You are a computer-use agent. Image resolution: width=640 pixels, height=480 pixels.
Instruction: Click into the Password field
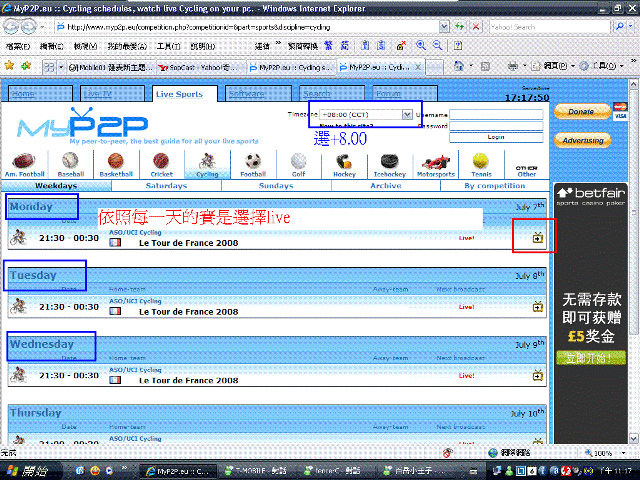tap(496, 126)
